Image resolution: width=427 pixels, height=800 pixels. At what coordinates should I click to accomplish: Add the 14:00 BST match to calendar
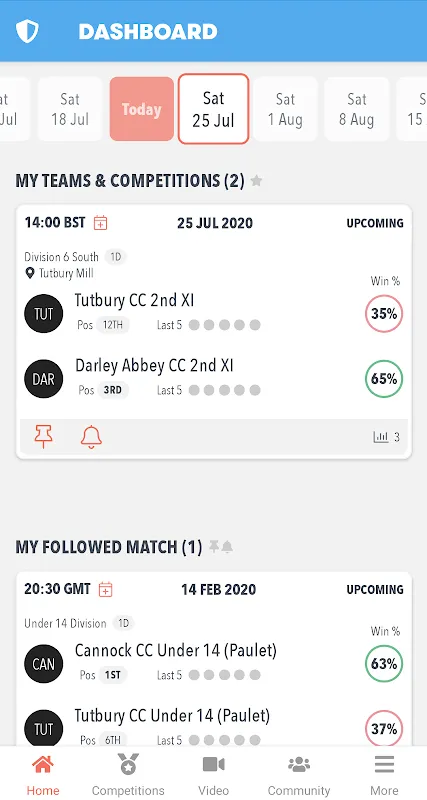tap(101, 223)
